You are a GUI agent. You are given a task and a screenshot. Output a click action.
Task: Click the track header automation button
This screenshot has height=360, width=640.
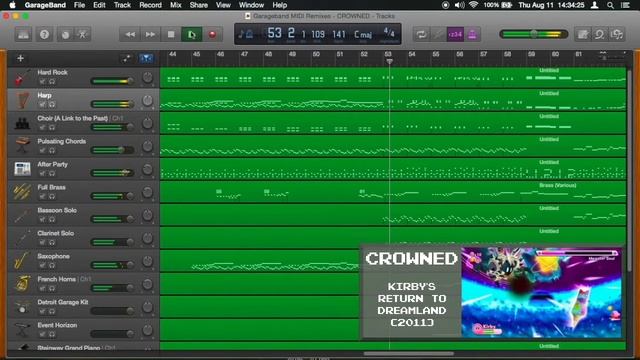pos(127,59)
